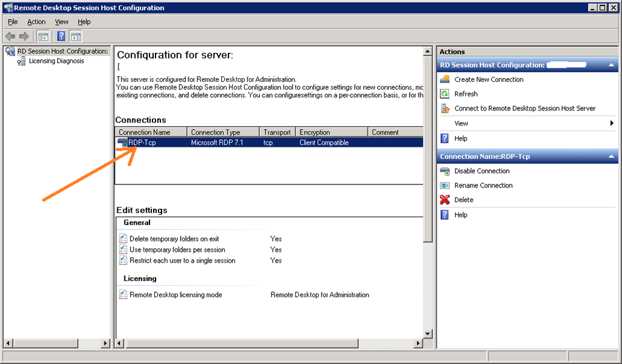
Task: Collapse the Connection Name:RDP-Tcp actions section
Action: tap(611, 157)
